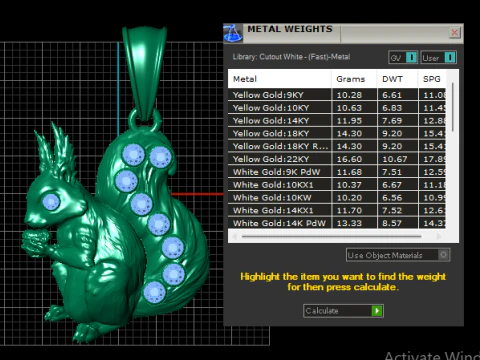Click the Metal Weights wizard hat icon
This screenshot has height=360, width=480.
click(233, 33)
